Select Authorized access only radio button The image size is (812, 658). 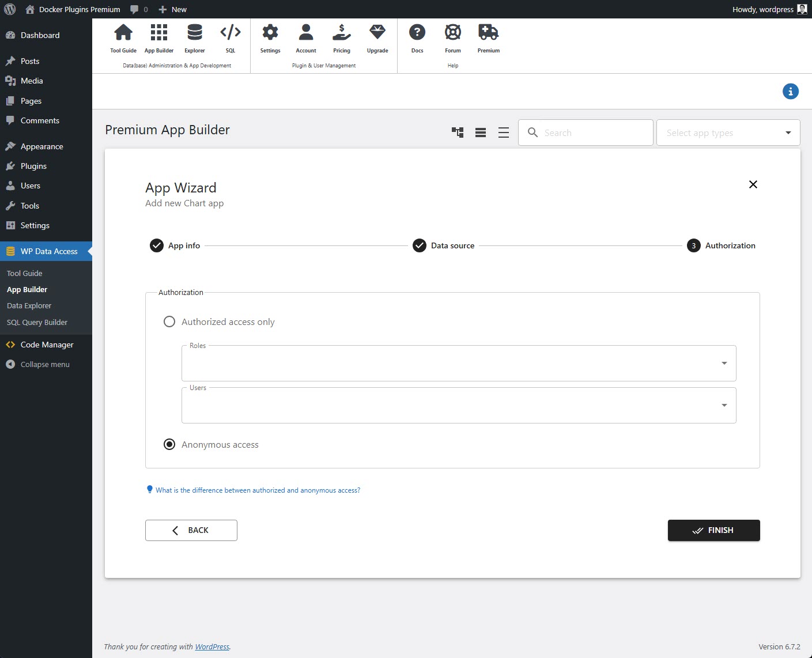click(x=169, y=322)
